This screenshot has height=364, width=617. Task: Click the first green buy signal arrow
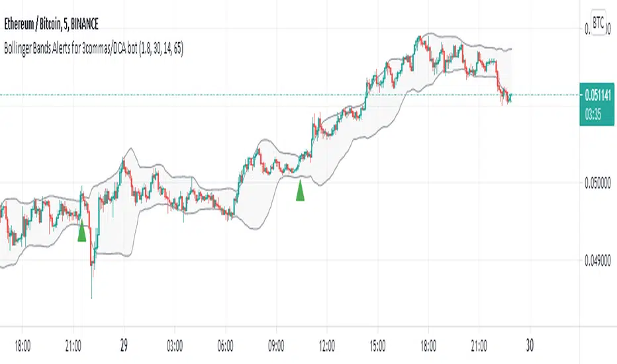[81, 232]
